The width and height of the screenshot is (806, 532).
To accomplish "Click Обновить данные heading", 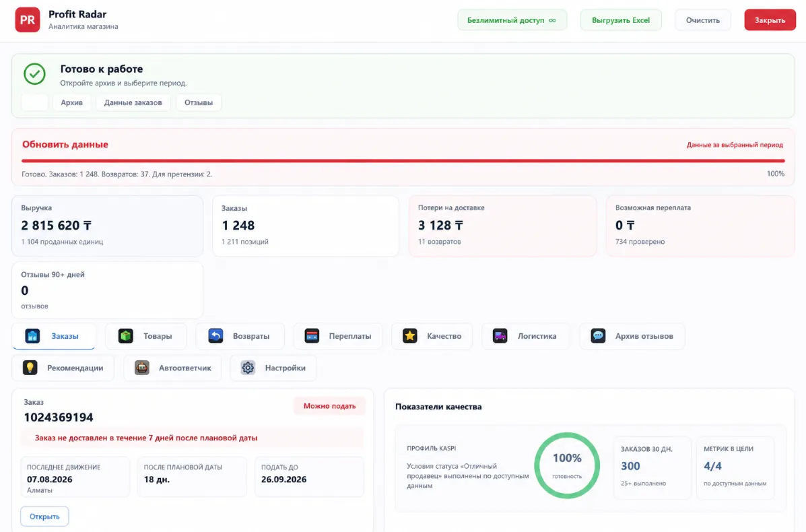I will [x=65, y=144].
